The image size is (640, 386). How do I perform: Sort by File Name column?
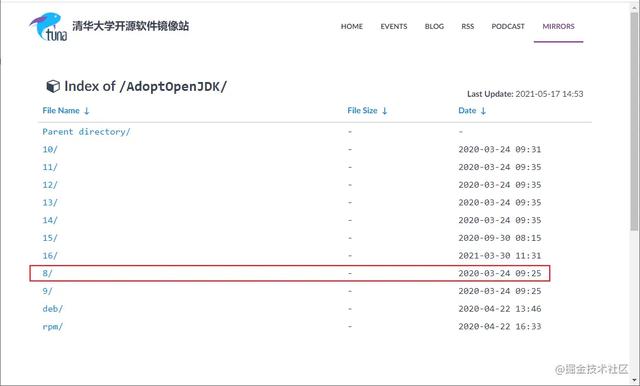[66, 111]
